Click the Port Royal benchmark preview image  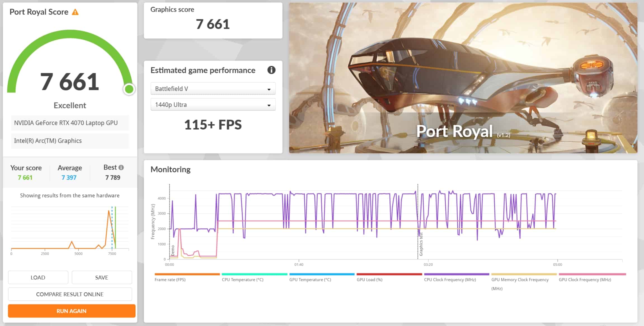463,78
